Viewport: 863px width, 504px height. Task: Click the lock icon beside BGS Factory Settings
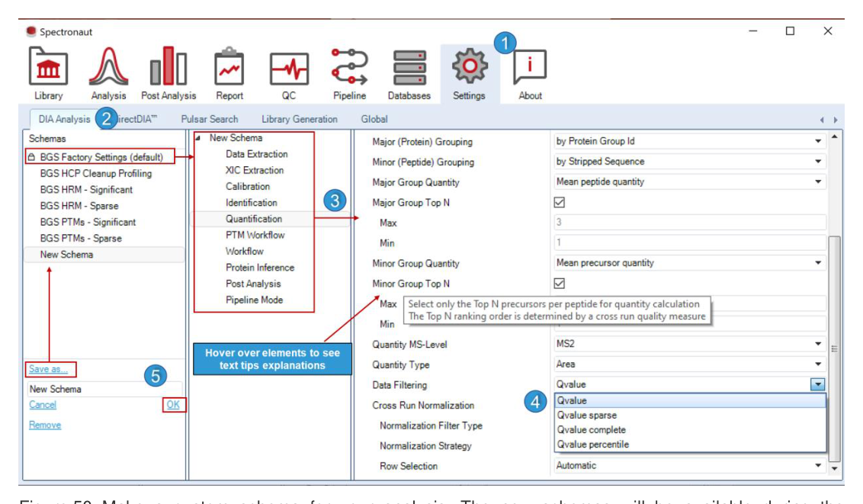31,157
